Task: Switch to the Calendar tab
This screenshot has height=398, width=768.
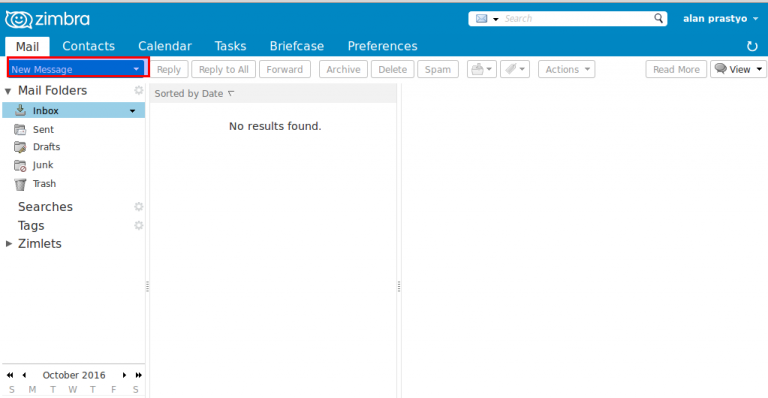Action: click(165, 46)
